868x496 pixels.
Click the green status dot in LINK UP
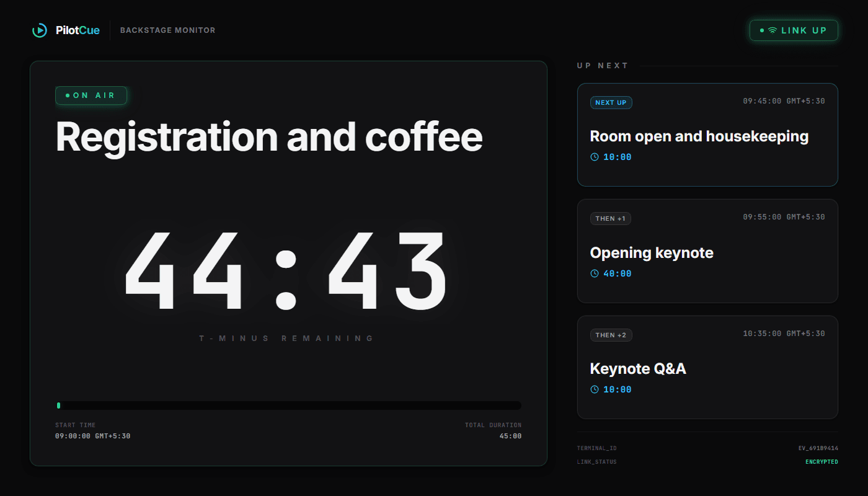(x=762, y=30)
